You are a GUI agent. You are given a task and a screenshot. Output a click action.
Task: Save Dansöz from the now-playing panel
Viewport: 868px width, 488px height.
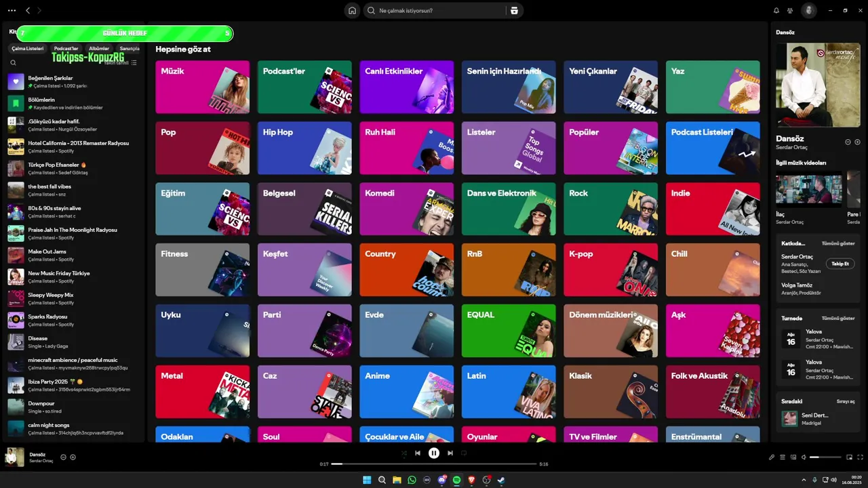857,142
